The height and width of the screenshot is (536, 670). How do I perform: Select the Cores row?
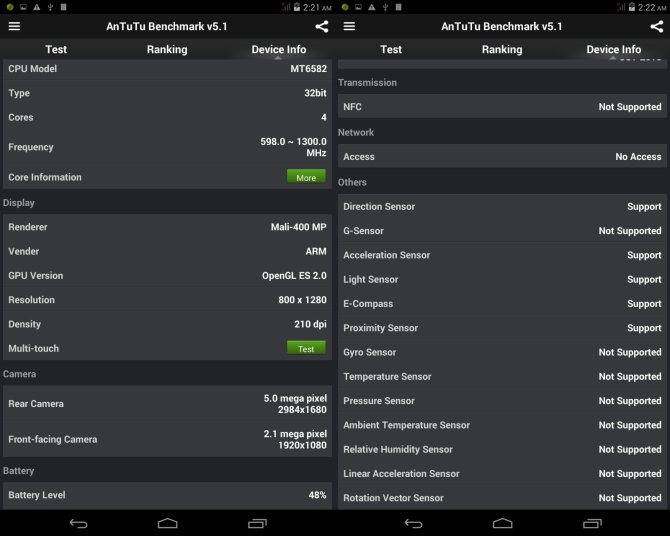pos(168,118)
